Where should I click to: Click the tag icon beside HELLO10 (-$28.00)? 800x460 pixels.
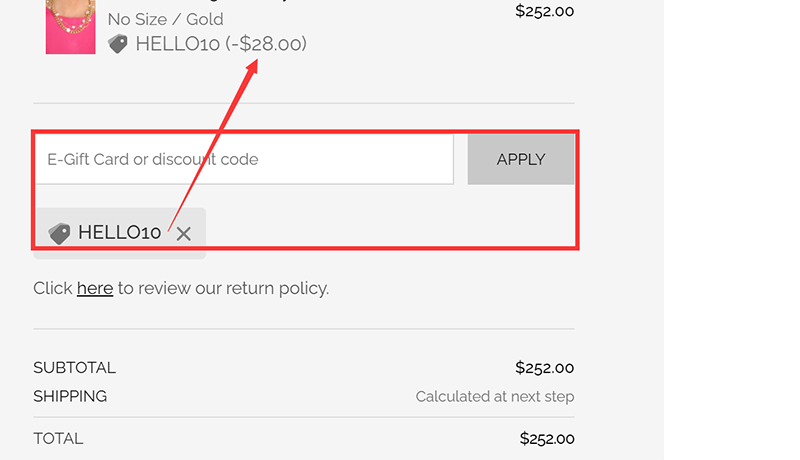(118, 44)
